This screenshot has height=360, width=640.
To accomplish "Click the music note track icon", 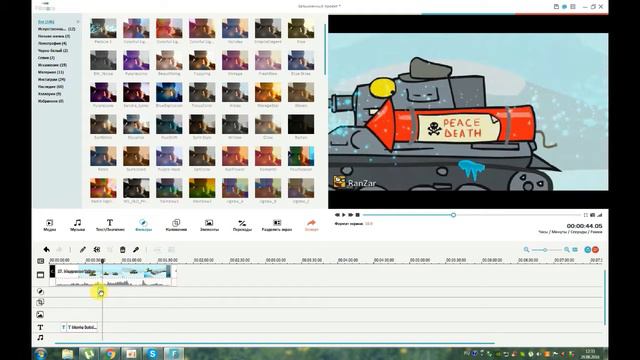I will click(x=40, y=338).
